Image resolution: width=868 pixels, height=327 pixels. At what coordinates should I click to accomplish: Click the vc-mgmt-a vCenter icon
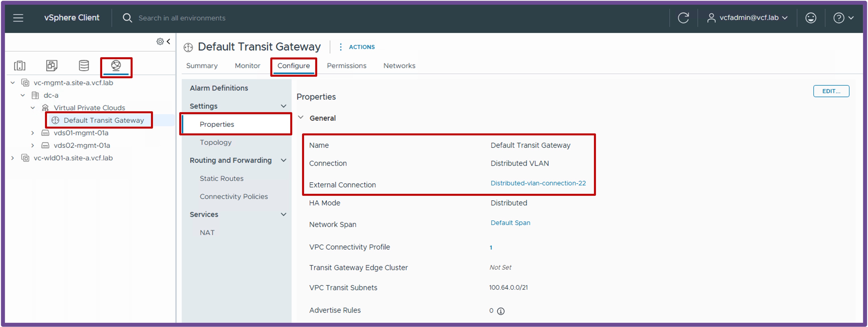coord(25,83)
